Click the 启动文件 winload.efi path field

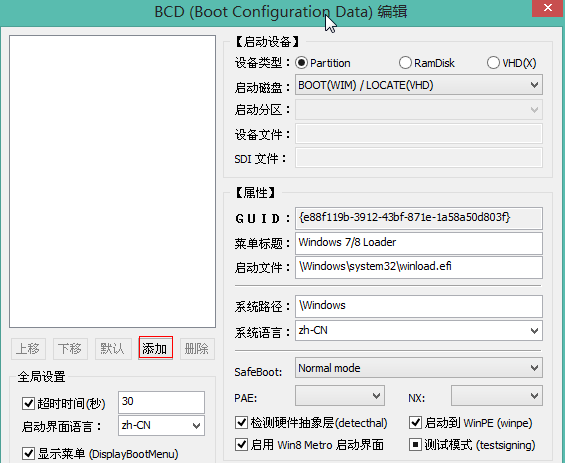tap(419, 267)
